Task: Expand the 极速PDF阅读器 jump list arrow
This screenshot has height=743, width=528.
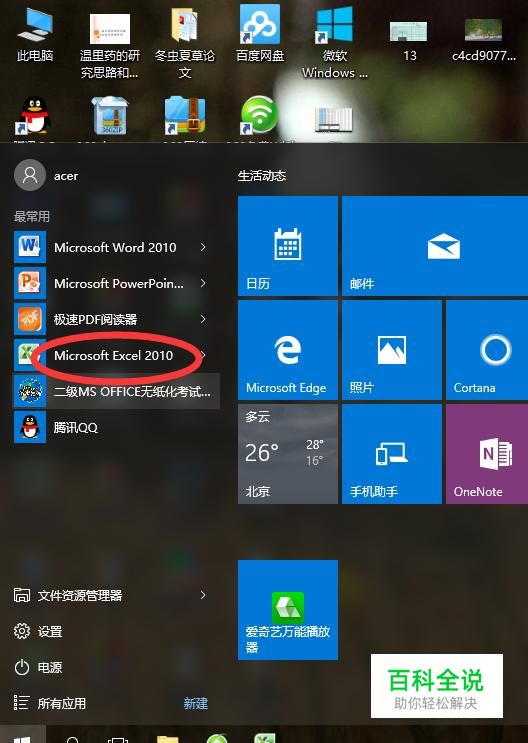Action: (x=203, y=319)
